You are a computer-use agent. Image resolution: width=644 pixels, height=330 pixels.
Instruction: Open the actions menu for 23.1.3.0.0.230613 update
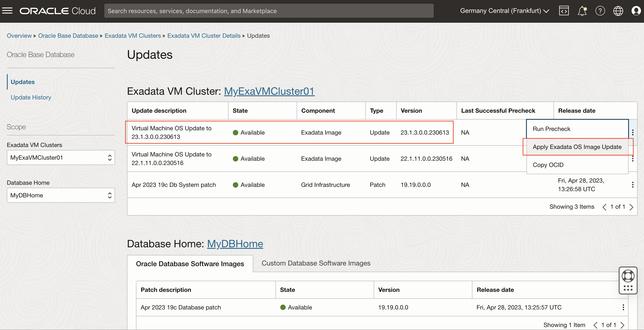click(x=632, y=132)
